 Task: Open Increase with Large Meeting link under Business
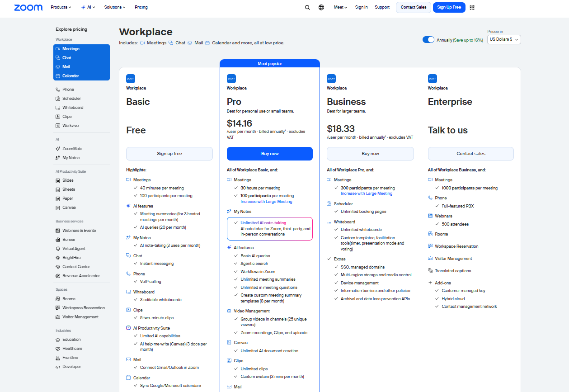click(x=367, y=194)
